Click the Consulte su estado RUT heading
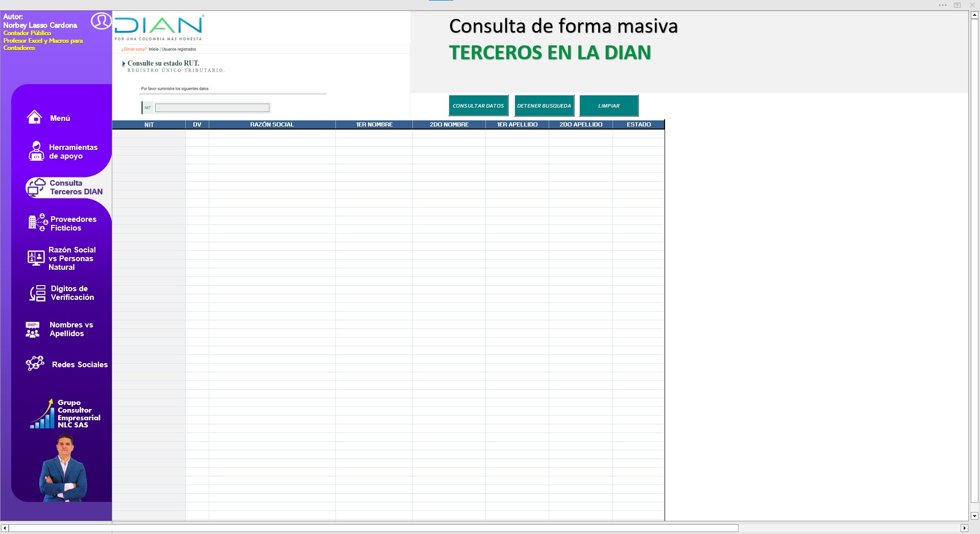 click(163, 63)
